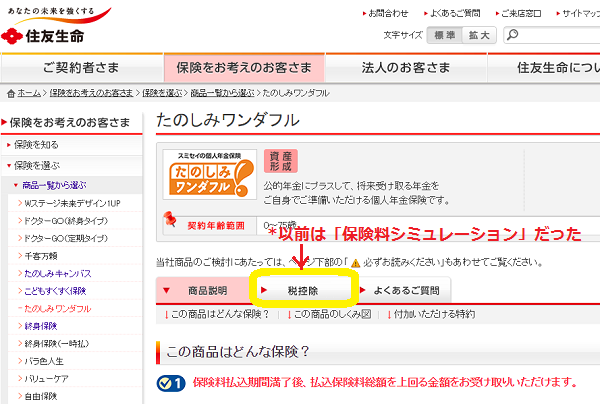Screen dimensions: 600x404
Task: Click the warning triangle icon
Action: pos(355,263)
